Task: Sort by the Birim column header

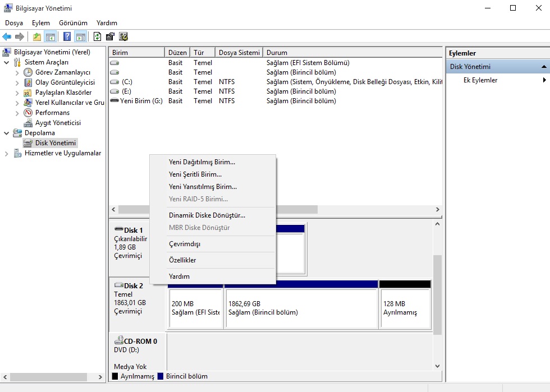Action: pyautogui.click(x=137, y=53)
